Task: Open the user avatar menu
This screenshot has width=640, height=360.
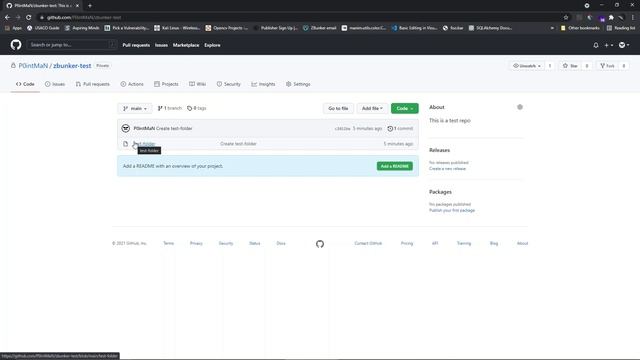Action: pos(624,45)
